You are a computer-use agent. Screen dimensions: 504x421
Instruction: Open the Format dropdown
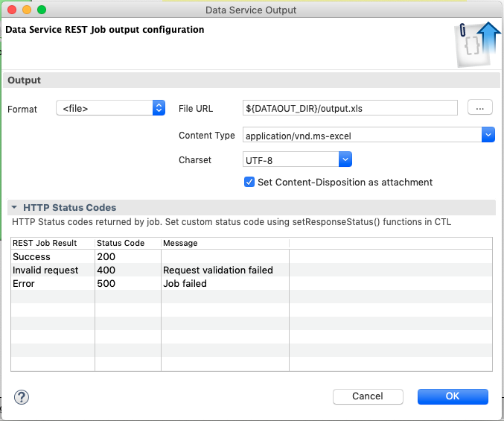click(x=110, y=109)
